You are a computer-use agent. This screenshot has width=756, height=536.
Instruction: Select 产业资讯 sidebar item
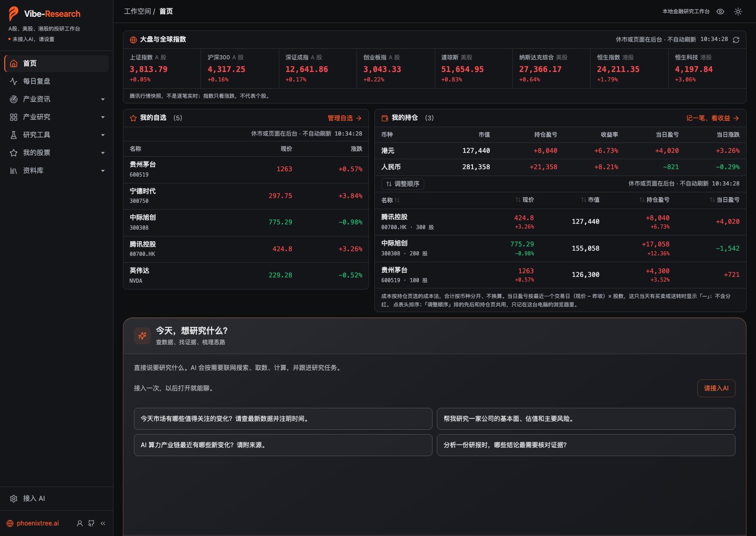point(56,99)
